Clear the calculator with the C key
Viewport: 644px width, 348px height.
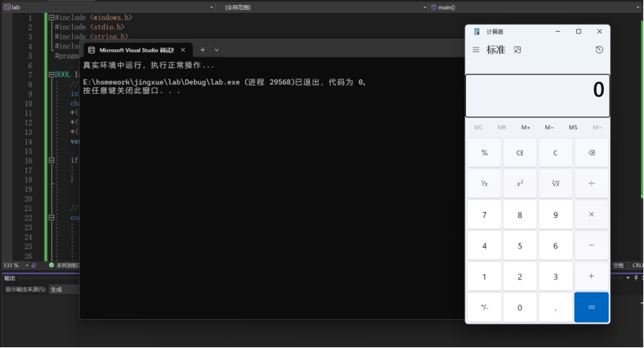click(x=555, y=152)
